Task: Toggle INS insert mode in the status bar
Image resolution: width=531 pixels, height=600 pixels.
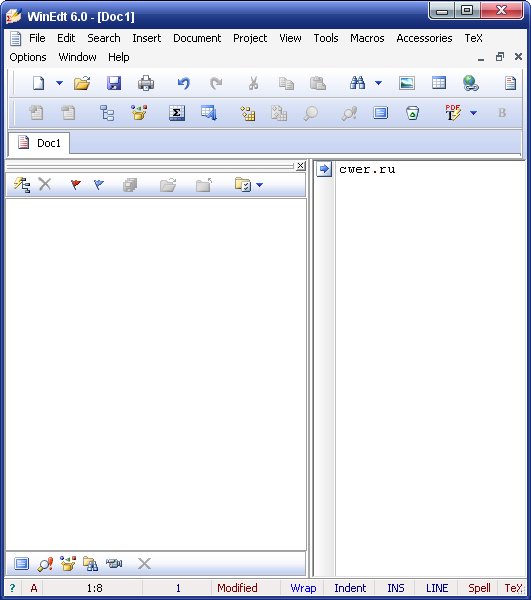Action: point(396,588)
